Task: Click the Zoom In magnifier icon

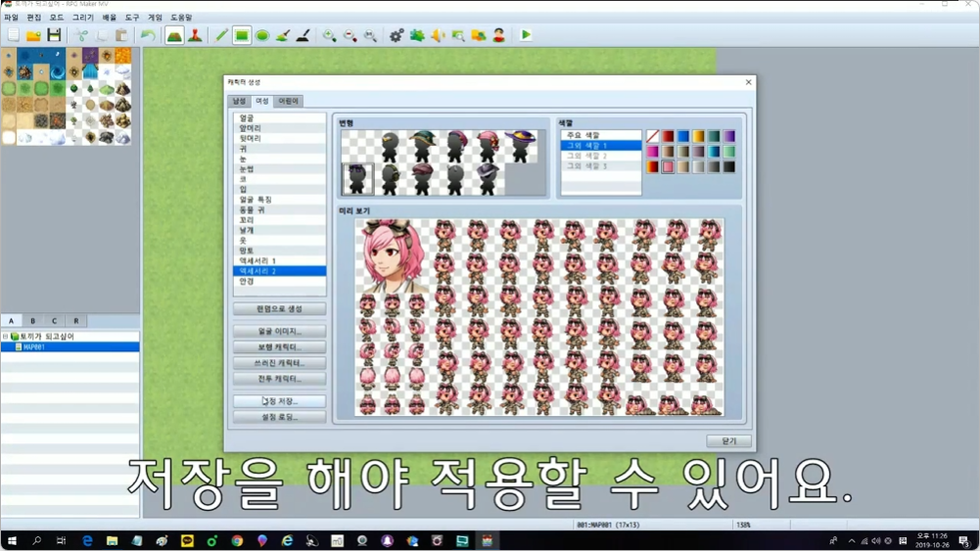Action: tap(329, 35)
